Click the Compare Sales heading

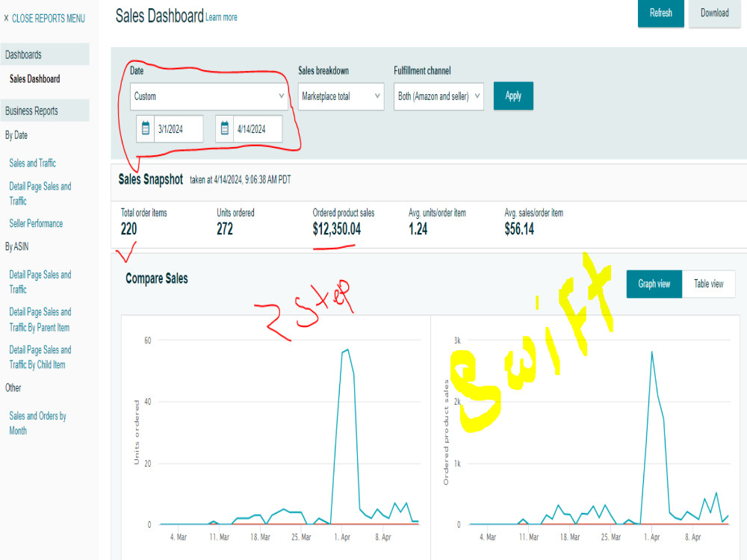pyautogui.click(x=157, y=279)
